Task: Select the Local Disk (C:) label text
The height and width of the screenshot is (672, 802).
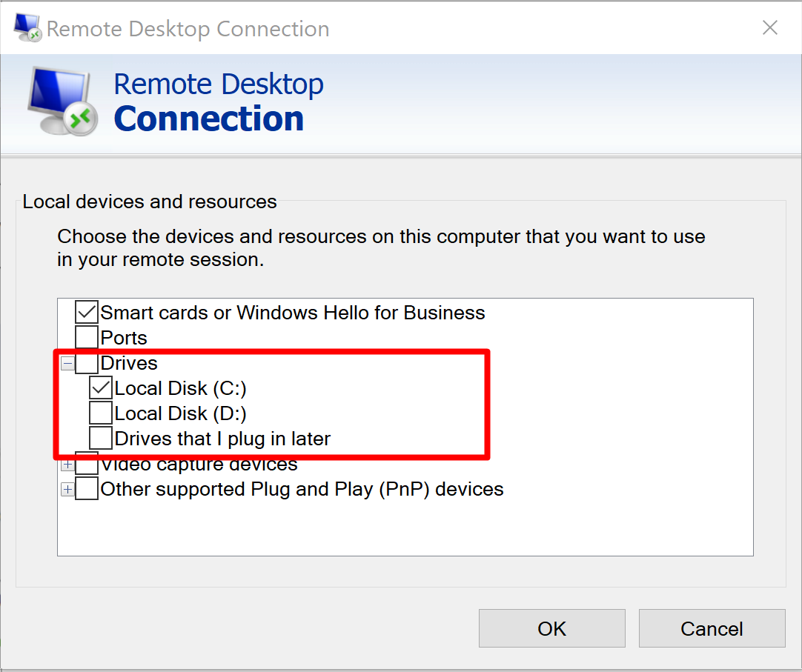Action: [x=182, y=387]
